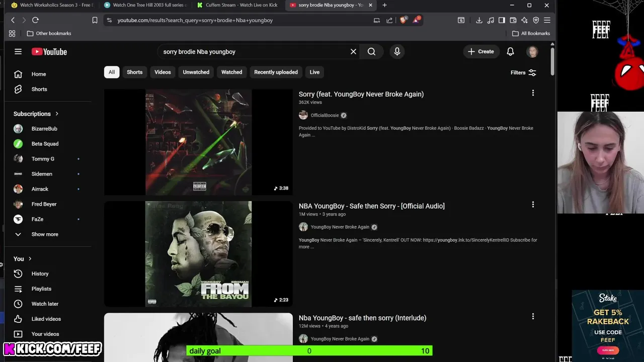Image resolution: width=644 pixels, height=362 pixels.
Task: Select the Unwatched filter chip
Action: 196,72
